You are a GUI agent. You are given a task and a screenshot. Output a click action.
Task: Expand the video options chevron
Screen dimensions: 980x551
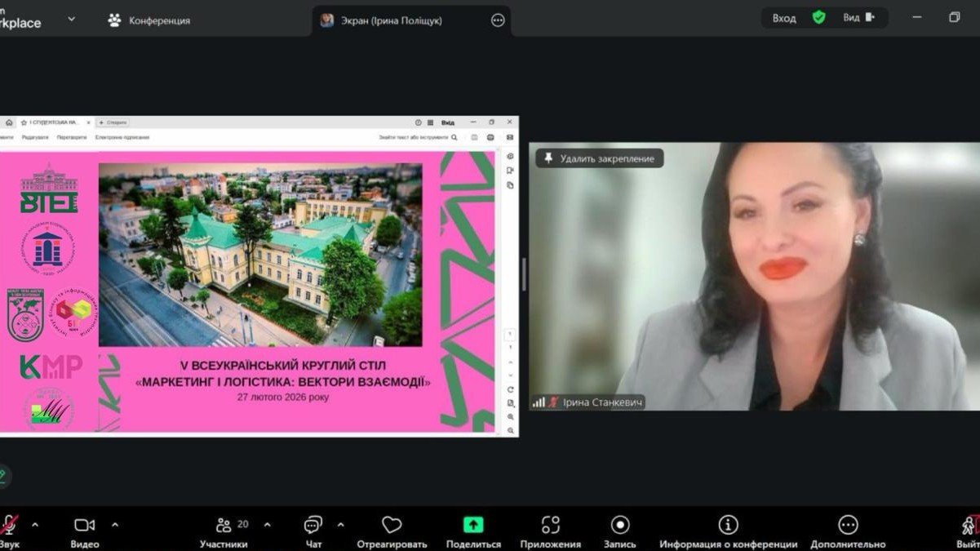(x=114, y=525)
